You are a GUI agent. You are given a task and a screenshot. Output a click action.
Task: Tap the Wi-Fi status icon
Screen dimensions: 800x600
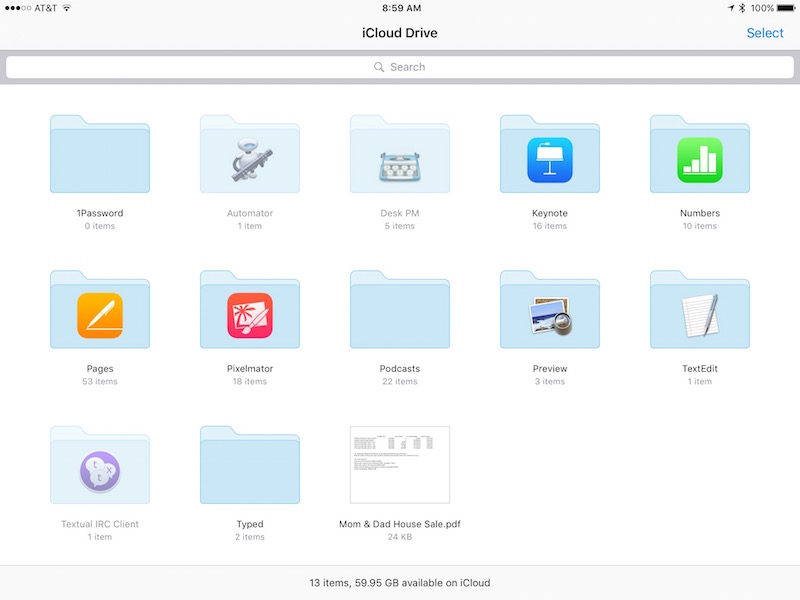pyautogui.click(x=67, y=8)
